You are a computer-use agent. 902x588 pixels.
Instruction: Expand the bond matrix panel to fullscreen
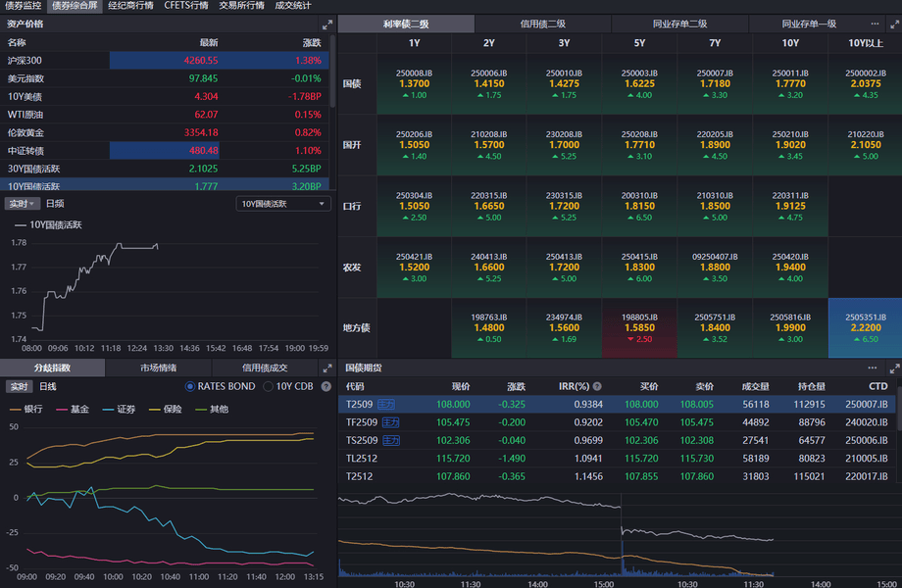click(x=893, y=24)
